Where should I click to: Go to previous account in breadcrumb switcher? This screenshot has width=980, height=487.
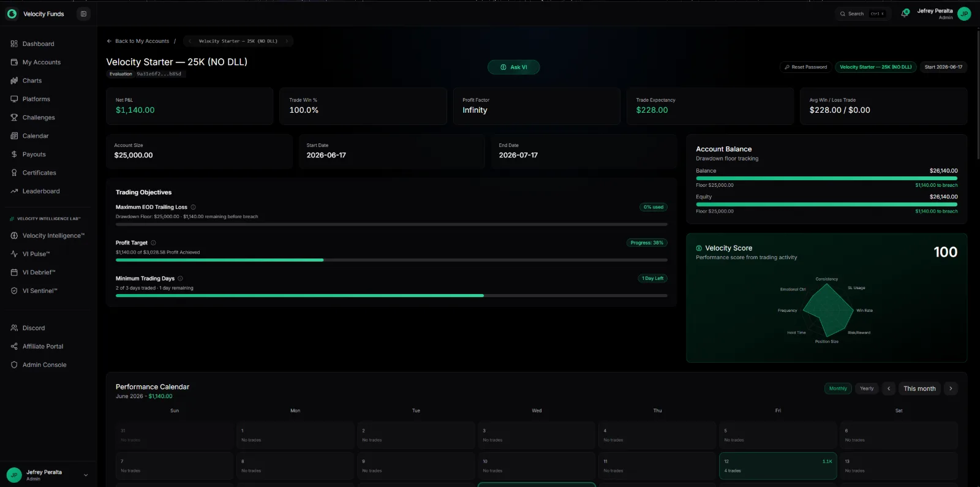190,41
